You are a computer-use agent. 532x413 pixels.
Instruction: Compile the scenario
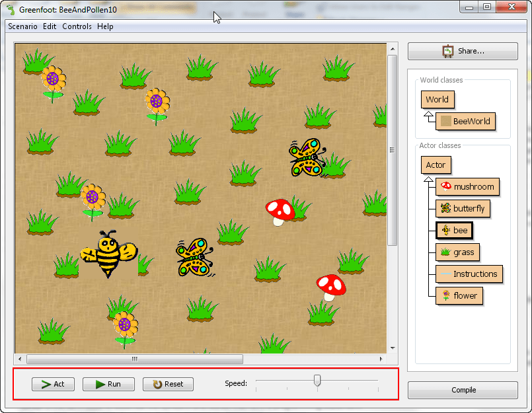click(462, 390)
